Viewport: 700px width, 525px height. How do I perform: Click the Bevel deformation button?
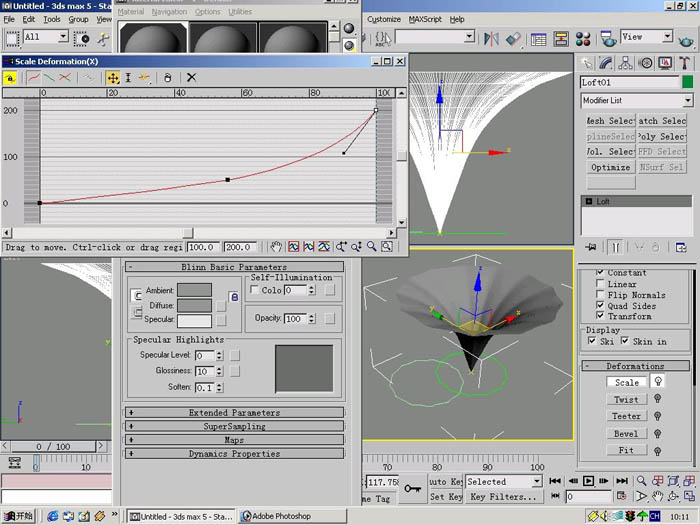(x=626, y=433)
